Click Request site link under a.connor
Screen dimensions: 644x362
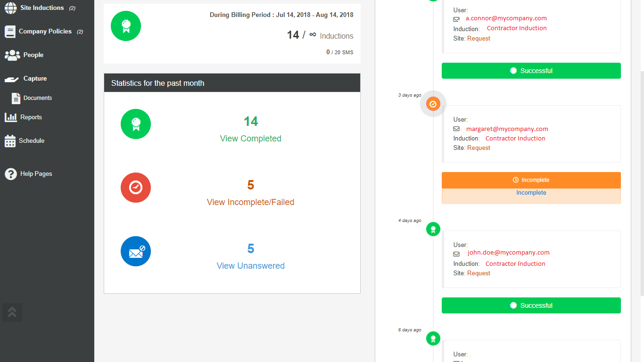479,39
